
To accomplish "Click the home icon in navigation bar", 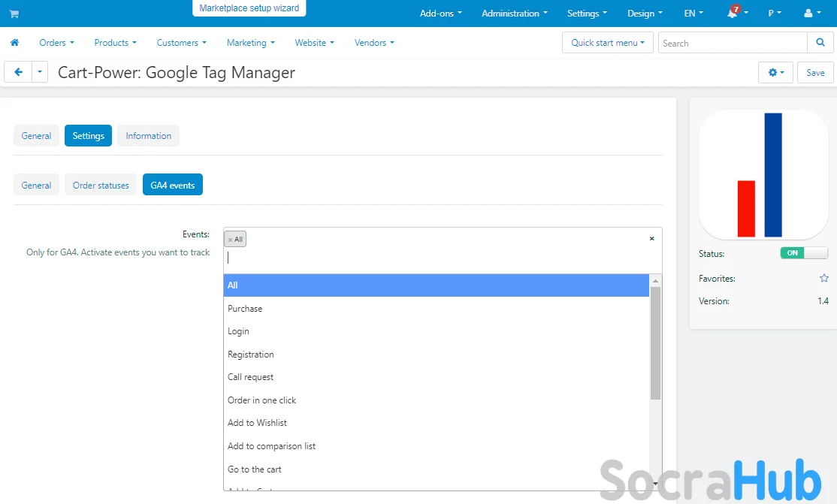I will (x=14, y=43).
